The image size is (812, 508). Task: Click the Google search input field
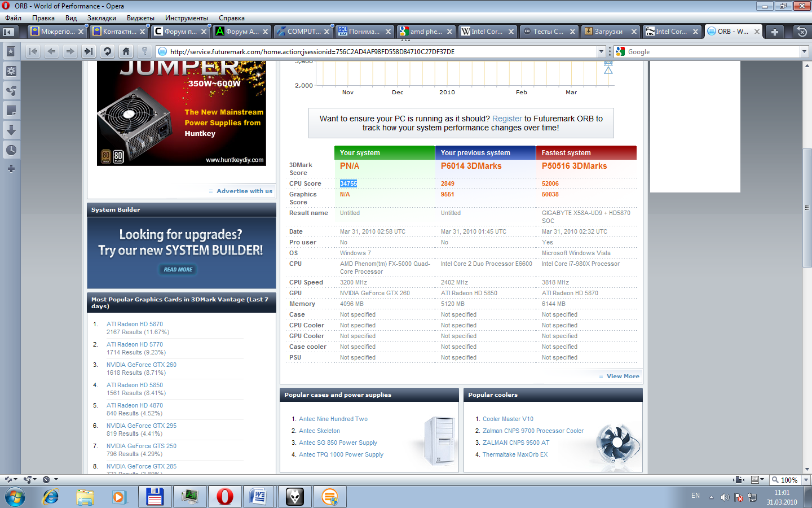pyautogui.click(x=713, y=52)
